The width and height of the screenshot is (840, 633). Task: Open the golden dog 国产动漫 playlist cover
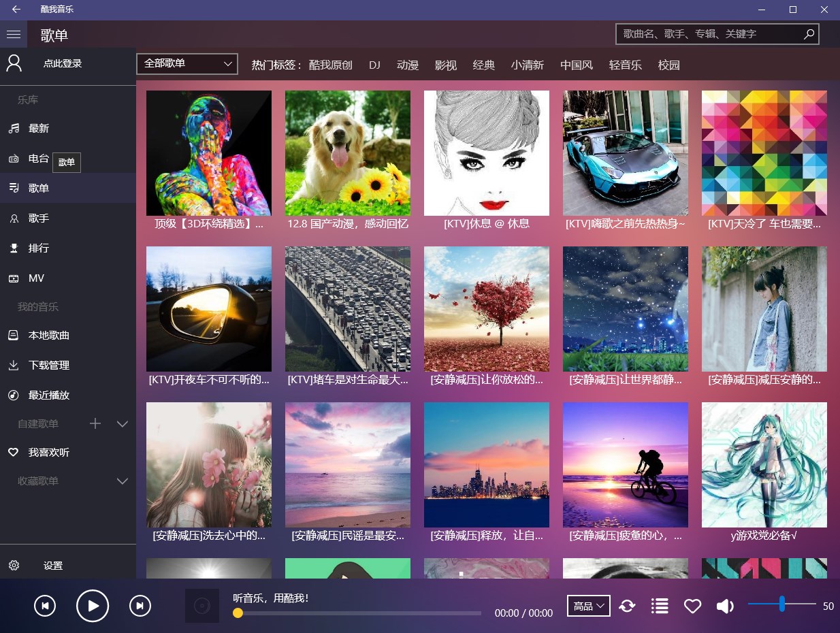click(348, 153)
